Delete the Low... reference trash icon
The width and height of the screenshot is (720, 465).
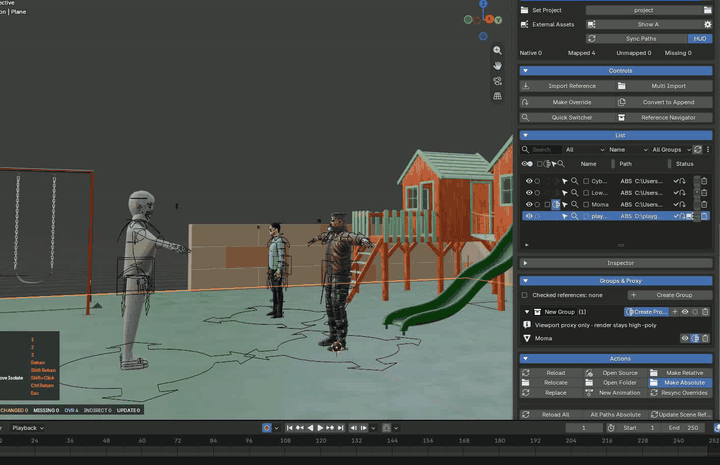click(x=704, y=193)
